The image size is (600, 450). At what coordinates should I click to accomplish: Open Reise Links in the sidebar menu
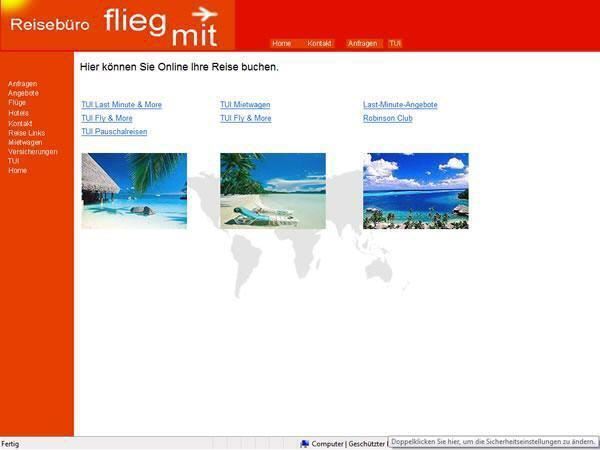[26, 133]
